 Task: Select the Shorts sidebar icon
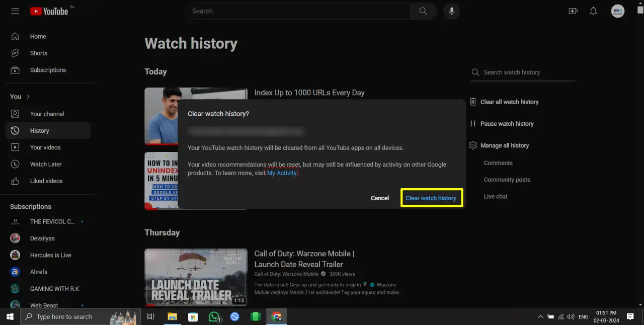[15, 53]
